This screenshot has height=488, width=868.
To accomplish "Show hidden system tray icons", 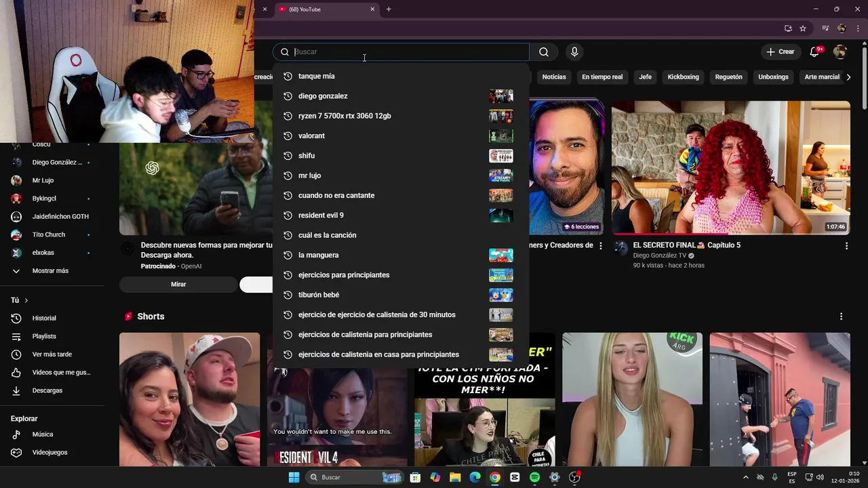I will pos(746,477).
